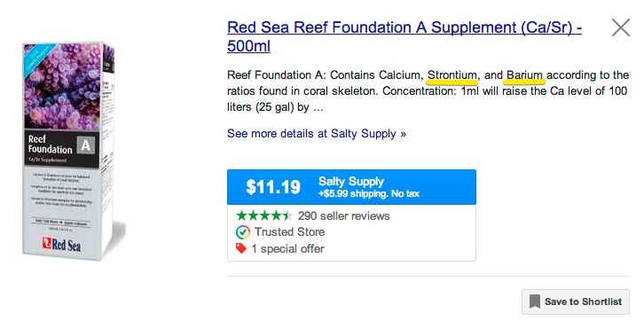
Task: Click the $11.19 price
Action: click(x=273, y=187)
